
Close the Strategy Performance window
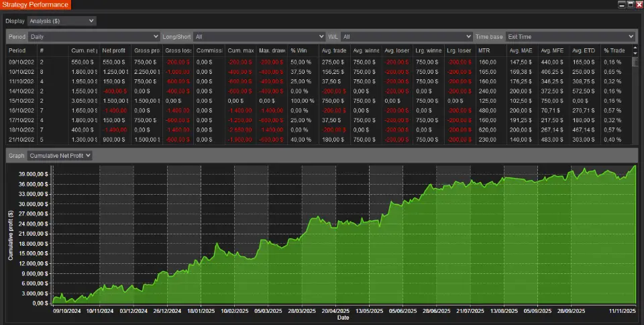click(x=638, y=4)
